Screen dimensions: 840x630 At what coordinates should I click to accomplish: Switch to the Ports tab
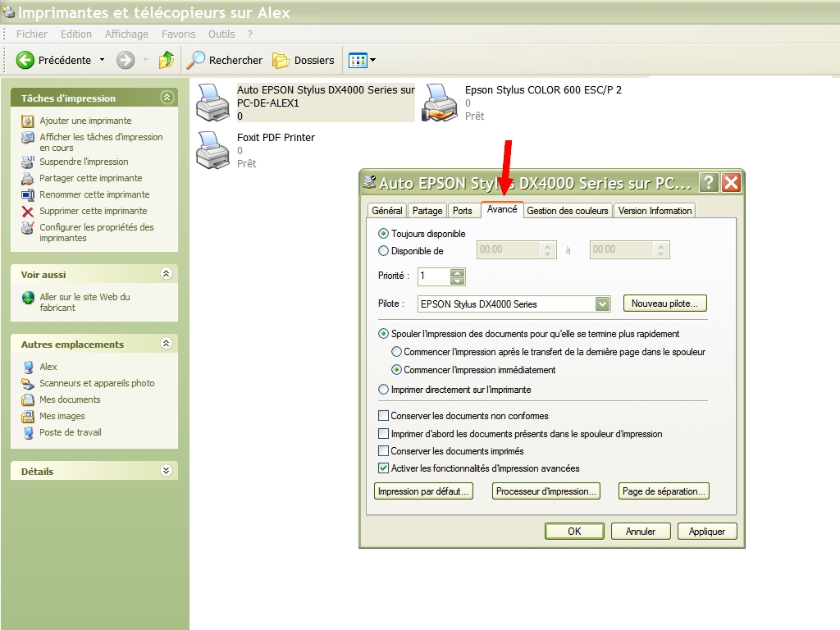point(463,211)
